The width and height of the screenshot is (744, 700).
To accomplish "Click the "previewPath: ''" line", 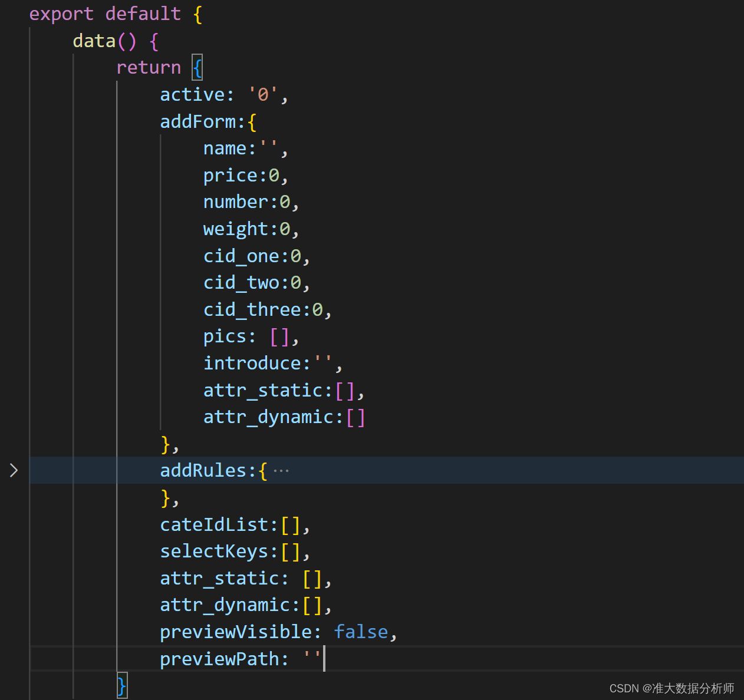I will 241,659.
